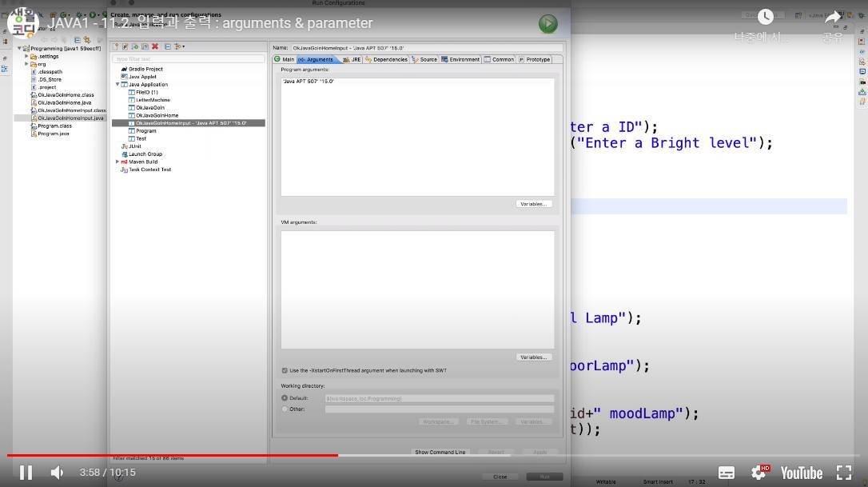Select OkJavaGoInHome.java file
The height and width of the screenshot is (487, 868).
click(x=61, y=103)
